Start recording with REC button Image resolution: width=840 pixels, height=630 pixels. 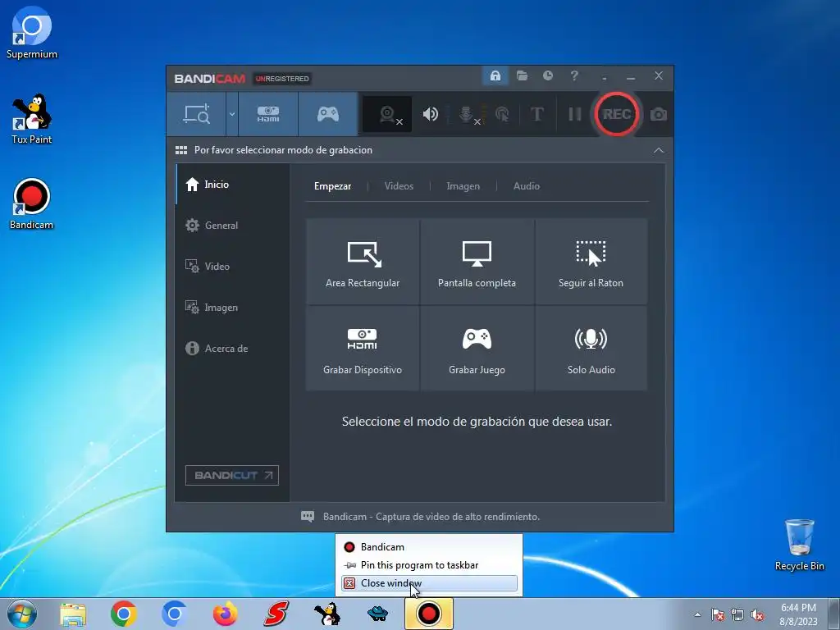click(x=616, y=114)
